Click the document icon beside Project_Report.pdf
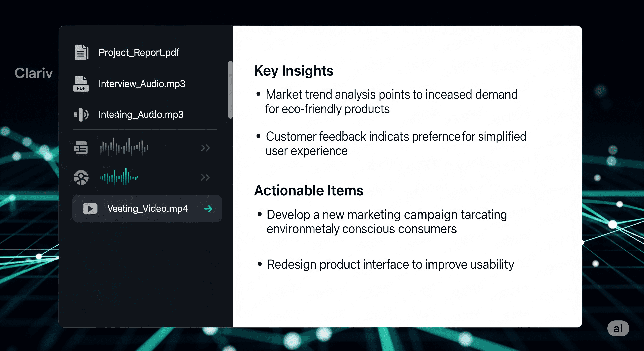Image resolution: width=644 pixels, height=351 pixels. tap(81, 52)
